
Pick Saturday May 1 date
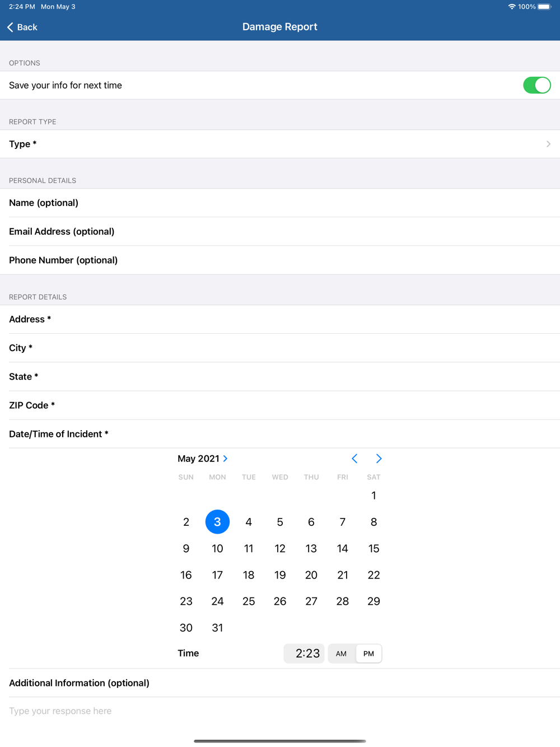pos(374,496)
